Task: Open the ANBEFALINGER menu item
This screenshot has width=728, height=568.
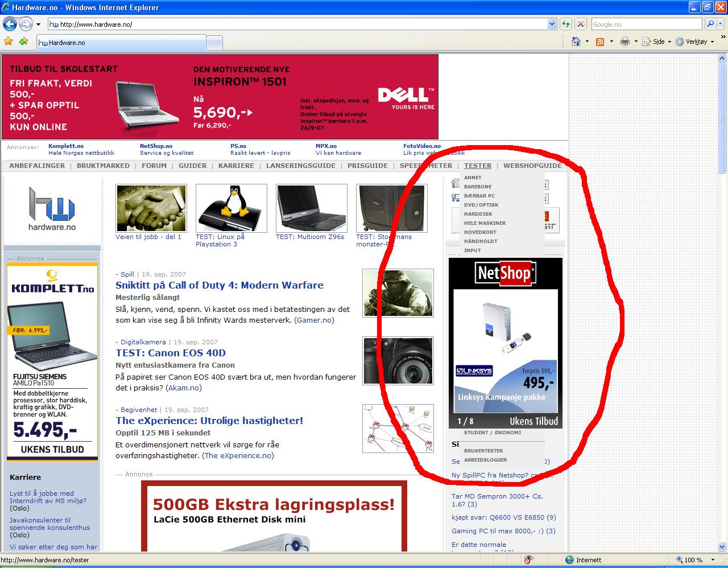Action: coord(37,166)
